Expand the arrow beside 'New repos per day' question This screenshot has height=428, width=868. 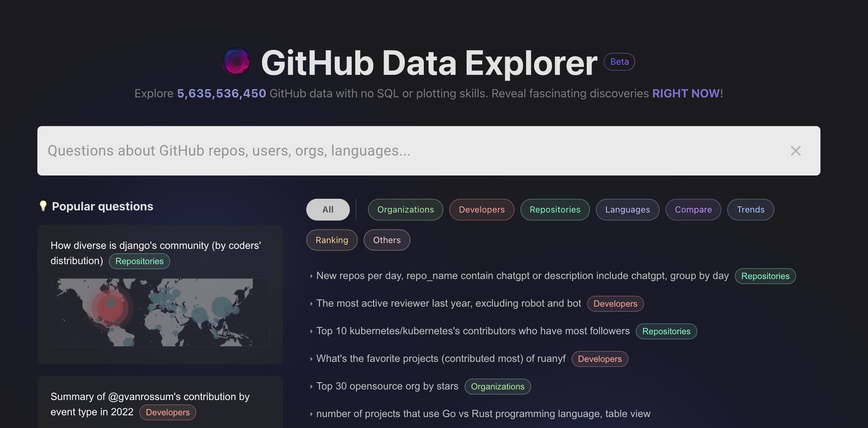[x=311, y=276]
